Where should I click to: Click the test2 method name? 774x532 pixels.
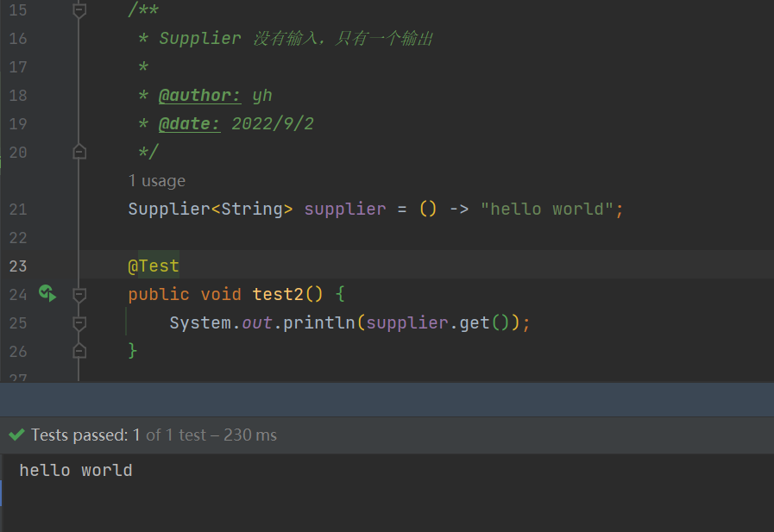278,294
